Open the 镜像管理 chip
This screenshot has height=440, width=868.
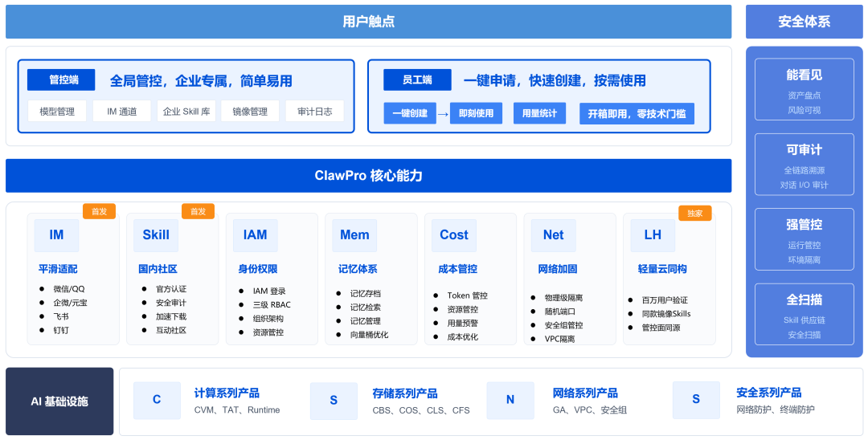[x=250, y=111]
